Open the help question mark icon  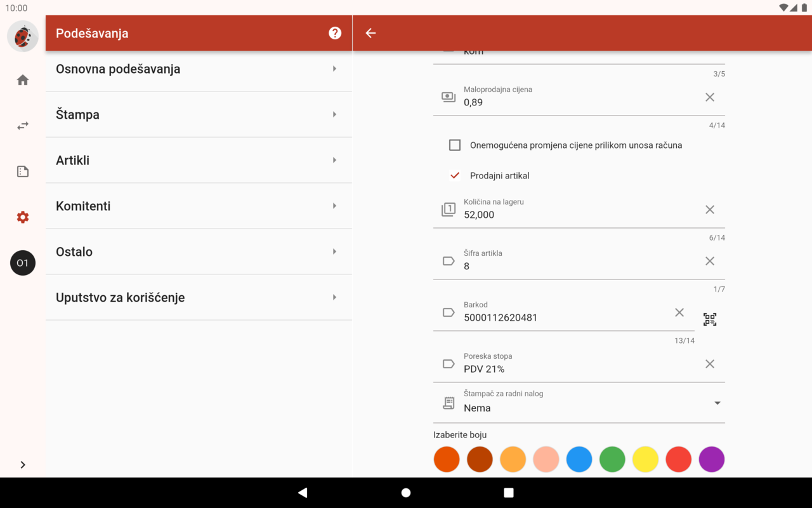coord(335,33)
